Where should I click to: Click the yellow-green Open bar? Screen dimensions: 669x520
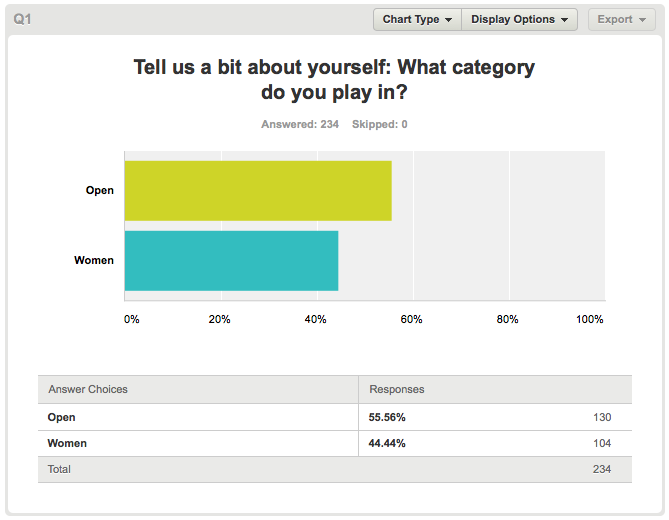(x=258, y=191)
